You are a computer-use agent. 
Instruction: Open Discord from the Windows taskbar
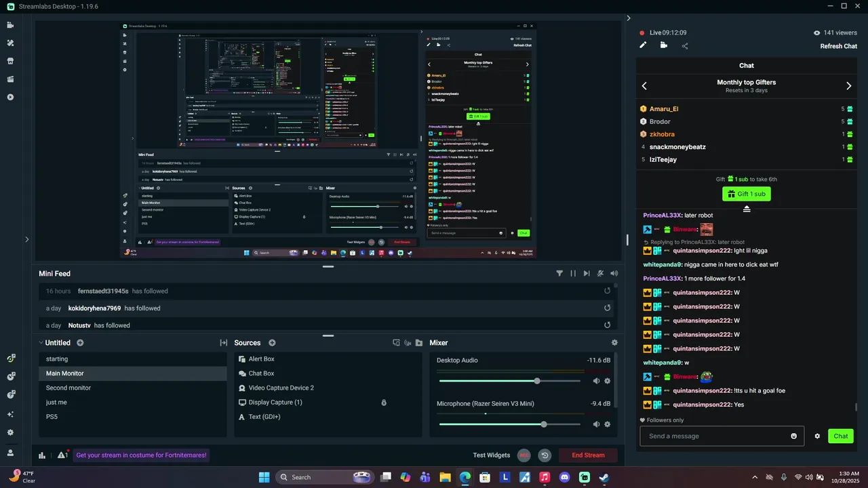(564, 477)
